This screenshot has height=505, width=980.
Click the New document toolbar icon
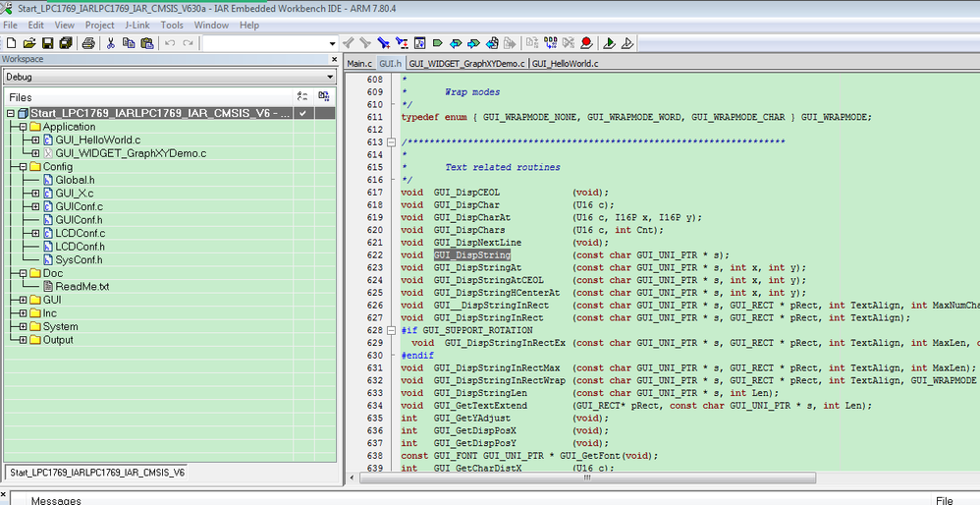[11, 43]
